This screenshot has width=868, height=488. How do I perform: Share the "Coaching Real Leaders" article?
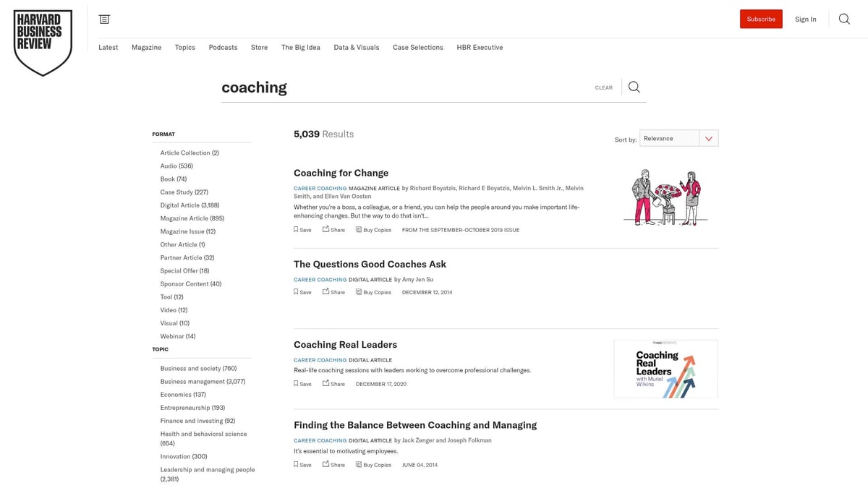333,383
